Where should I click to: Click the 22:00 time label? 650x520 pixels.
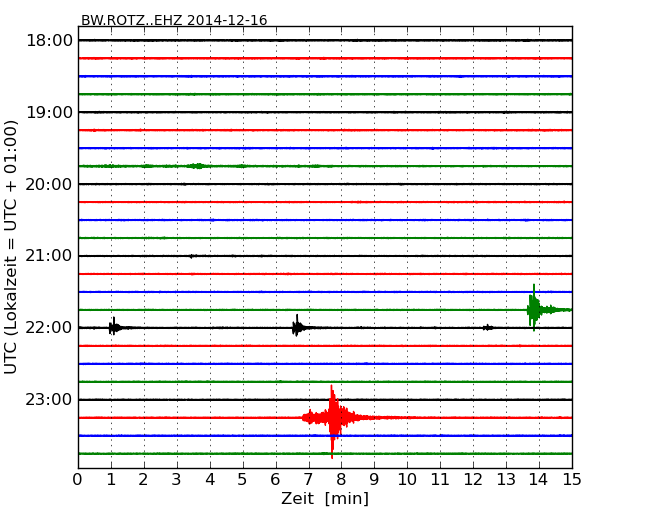[49, 328]
